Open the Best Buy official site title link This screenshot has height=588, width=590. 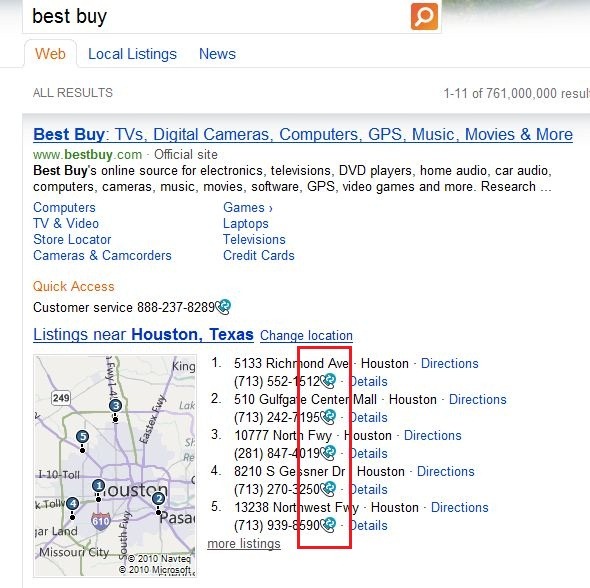(x=303, y=135)
